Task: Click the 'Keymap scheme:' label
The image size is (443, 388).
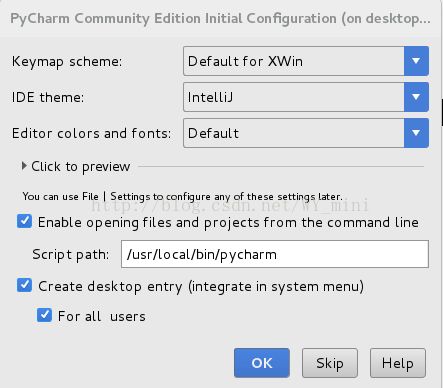Action: 67,62
